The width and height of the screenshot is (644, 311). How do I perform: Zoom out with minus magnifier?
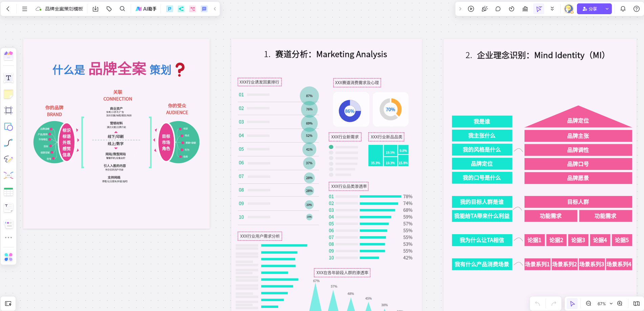point(588,304)
